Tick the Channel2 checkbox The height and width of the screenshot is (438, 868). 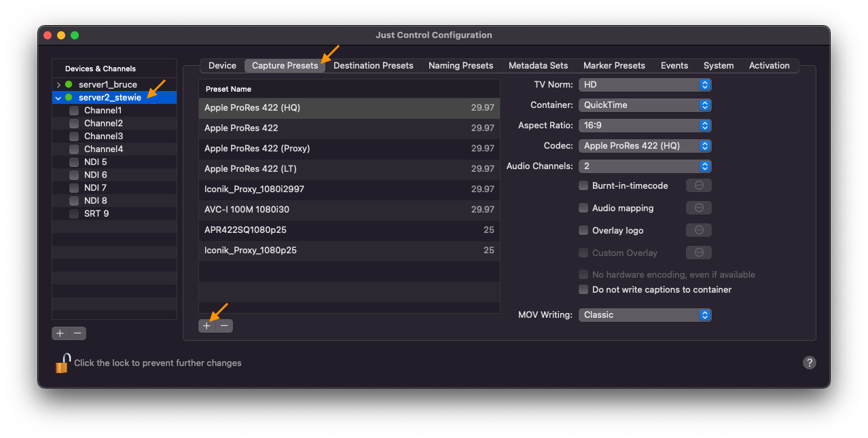(x=74, y=124)
